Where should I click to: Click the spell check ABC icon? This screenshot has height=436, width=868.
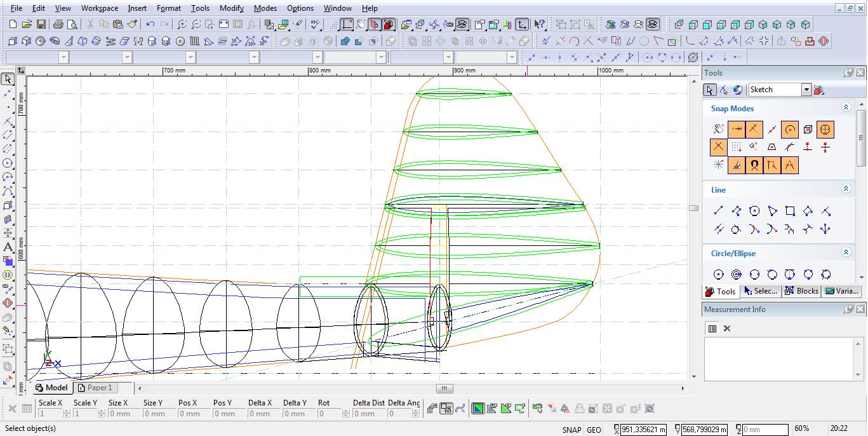[316, 24]
